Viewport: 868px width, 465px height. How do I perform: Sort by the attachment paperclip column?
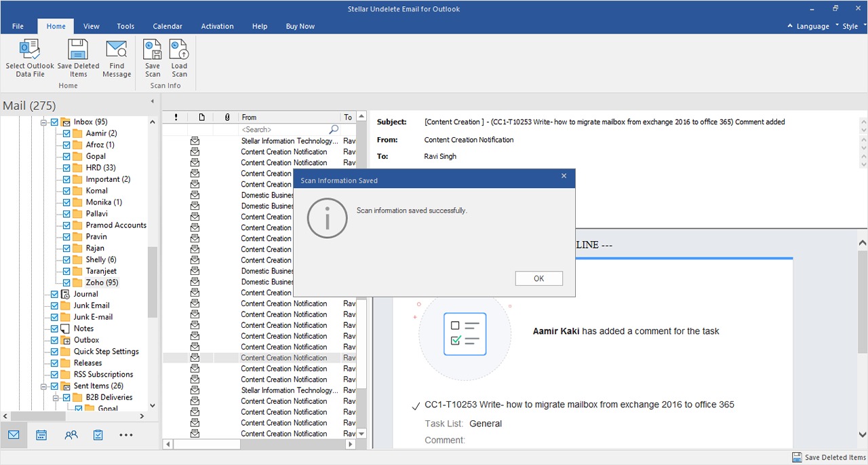click(227, 117)
